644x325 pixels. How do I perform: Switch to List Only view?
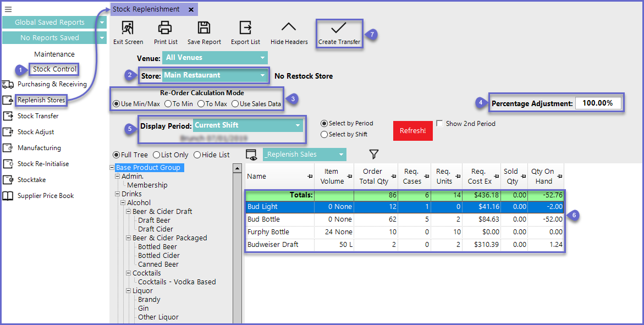[157, 155]
